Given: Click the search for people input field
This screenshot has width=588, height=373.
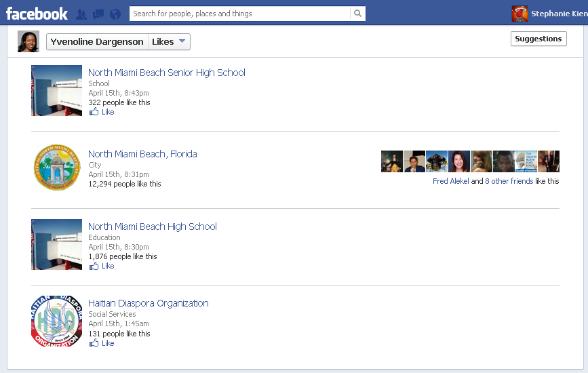Looking at the screenshot, I should [239, 14].
